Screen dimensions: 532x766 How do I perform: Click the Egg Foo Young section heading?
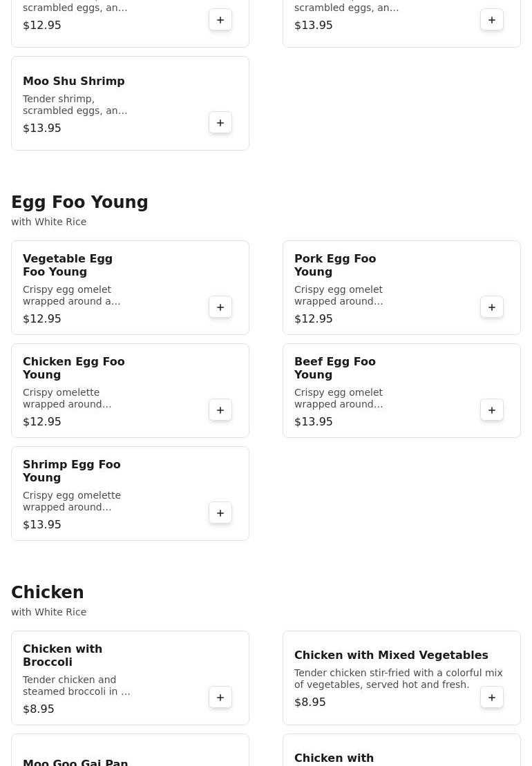tap(79, 202)
